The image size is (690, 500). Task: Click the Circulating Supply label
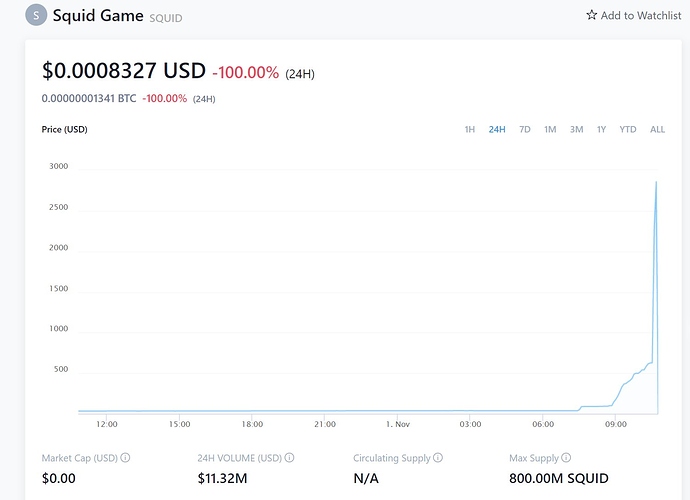click(x=392, y=458)
